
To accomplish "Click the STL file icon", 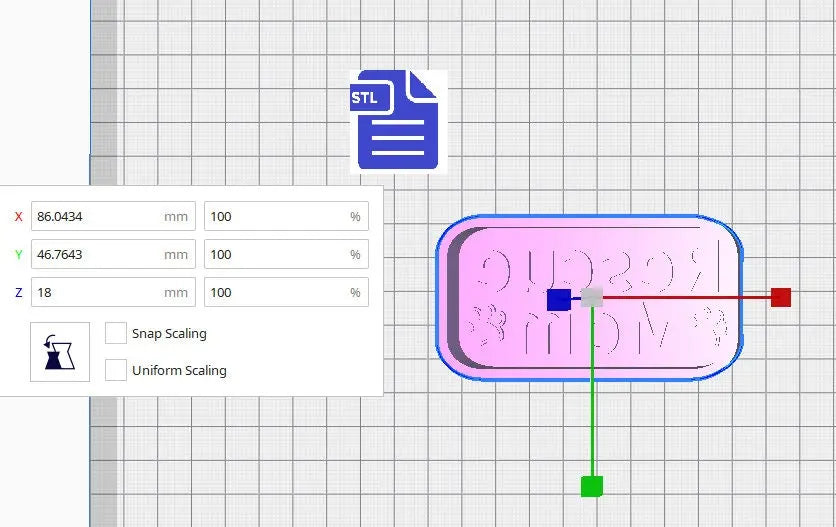I will [x=397, y=120].
